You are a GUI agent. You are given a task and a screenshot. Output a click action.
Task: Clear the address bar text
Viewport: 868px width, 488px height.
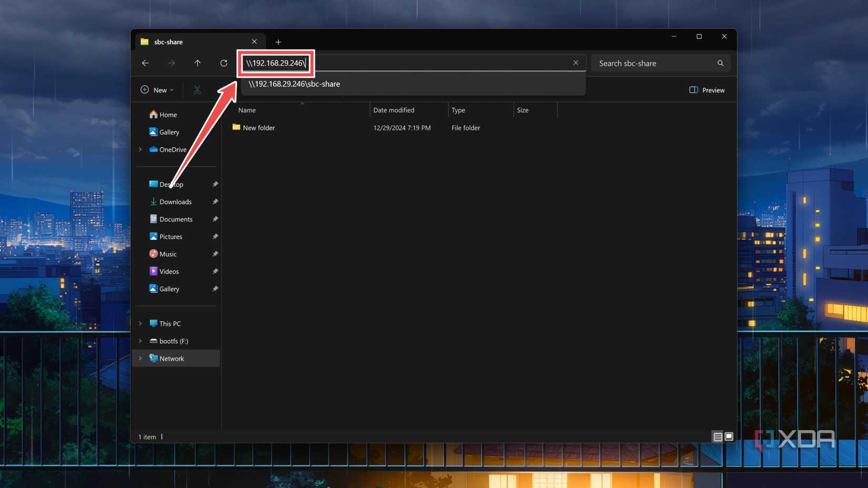(x=576, y=63)
